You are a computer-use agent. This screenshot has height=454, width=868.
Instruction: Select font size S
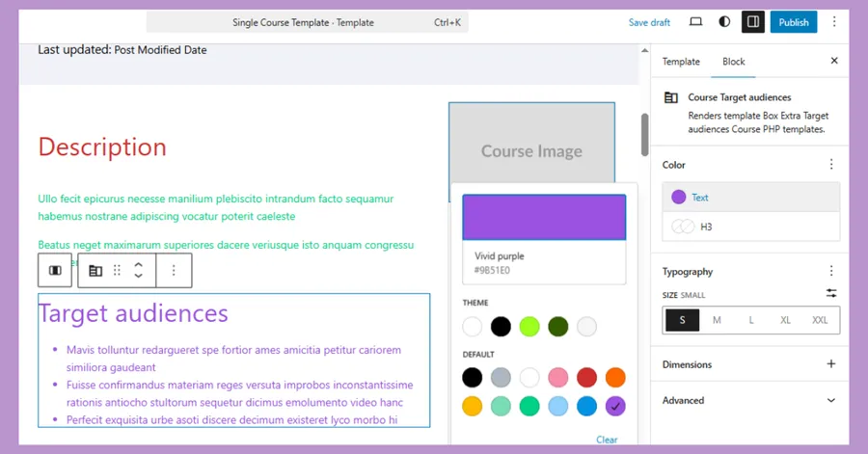682,320
